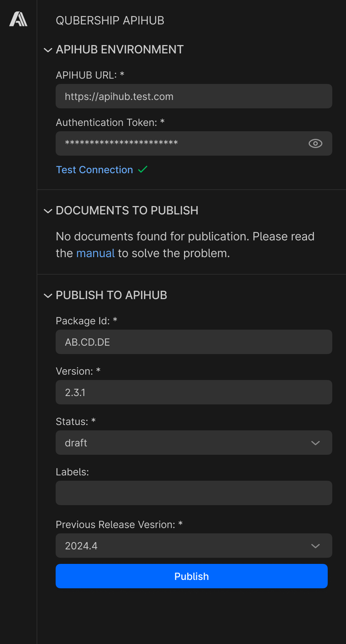Click the Version field containing 2.3.1
This screenshot has height=644, width=346.
(194, 392)
